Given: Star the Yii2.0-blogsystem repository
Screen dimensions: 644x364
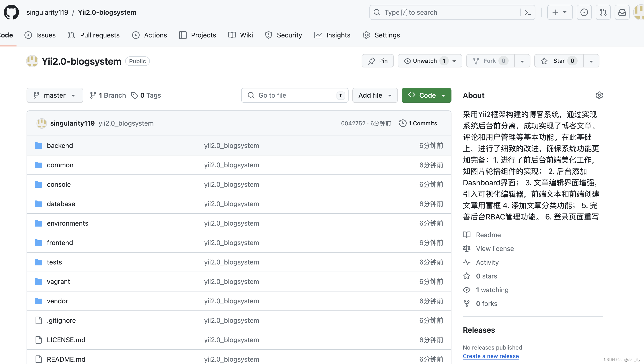Looking at the screenshot, I should pos(559,61).
